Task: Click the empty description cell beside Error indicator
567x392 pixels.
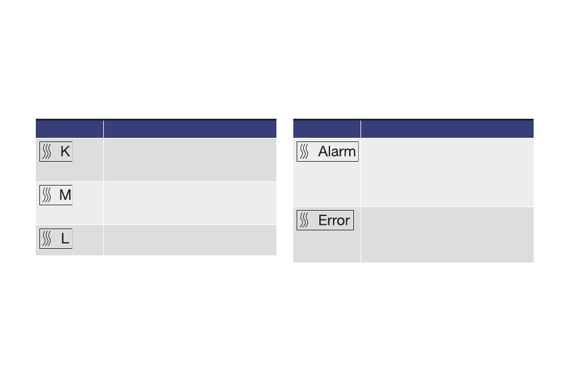Action: point(447,234)
